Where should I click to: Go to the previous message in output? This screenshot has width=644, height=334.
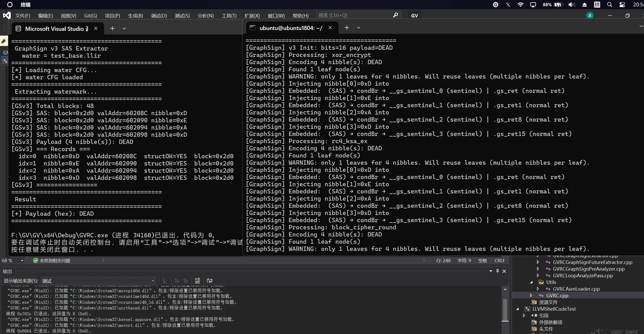pyautogui.click(x=177, y=281)
